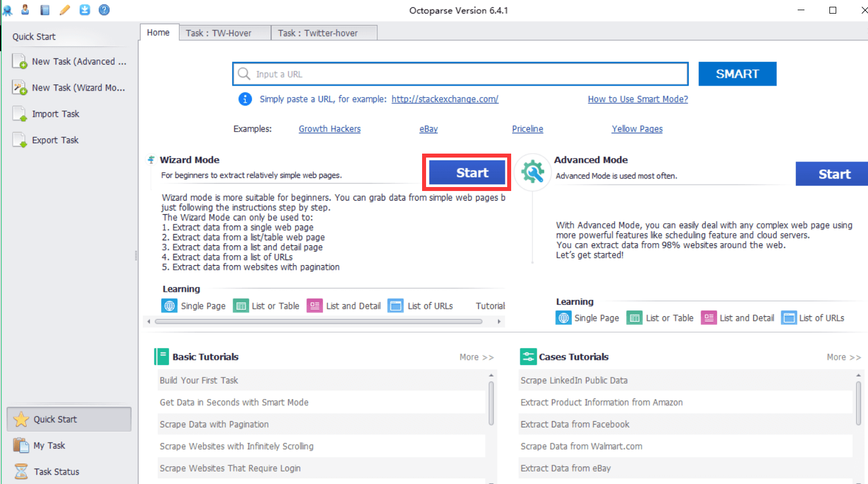Screen dimensions: 868x484
Task: Click the Octoparse octopus logo icon
Action: 7,10
